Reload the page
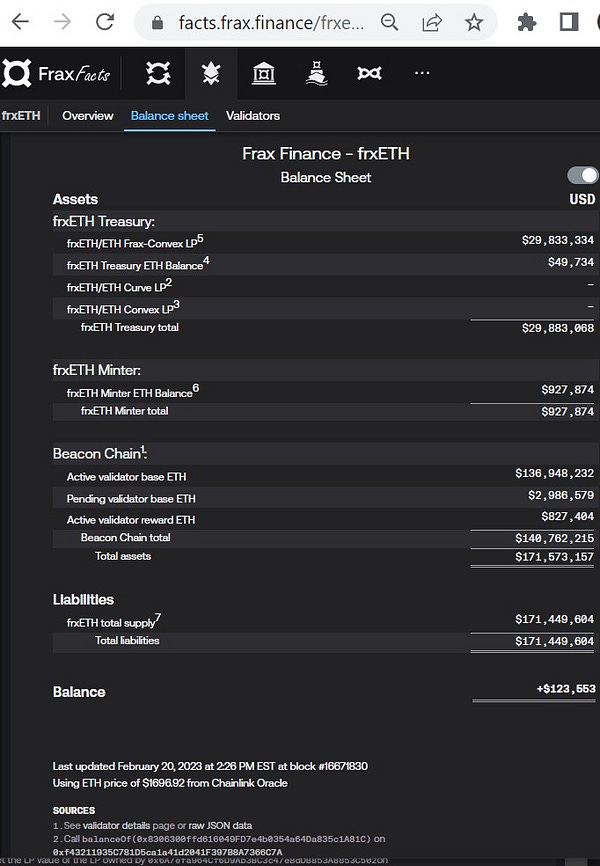 point(105,22)
